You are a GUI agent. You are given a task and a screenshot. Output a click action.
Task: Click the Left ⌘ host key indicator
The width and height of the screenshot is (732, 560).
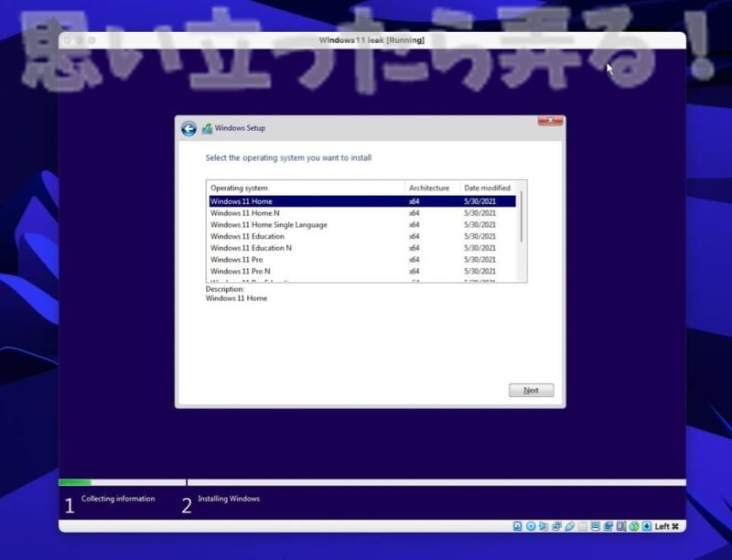pos(667,526)
